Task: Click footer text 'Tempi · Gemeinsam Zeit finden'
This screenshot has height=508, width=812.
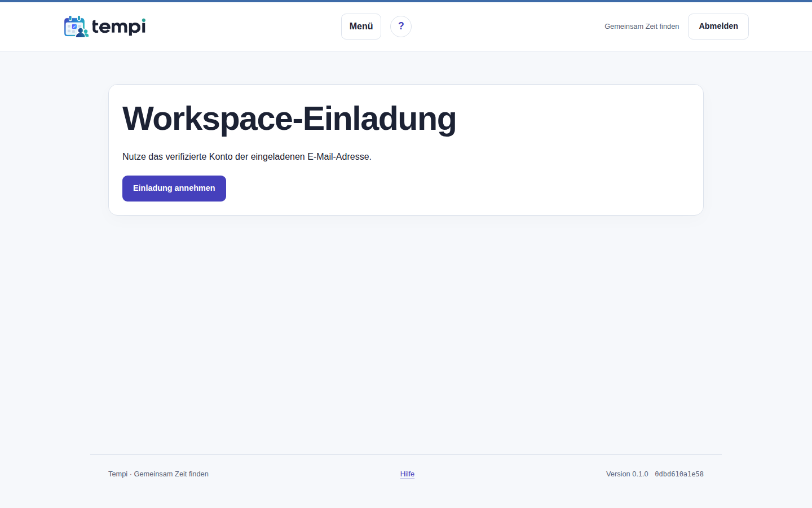Action: point(158,474)
